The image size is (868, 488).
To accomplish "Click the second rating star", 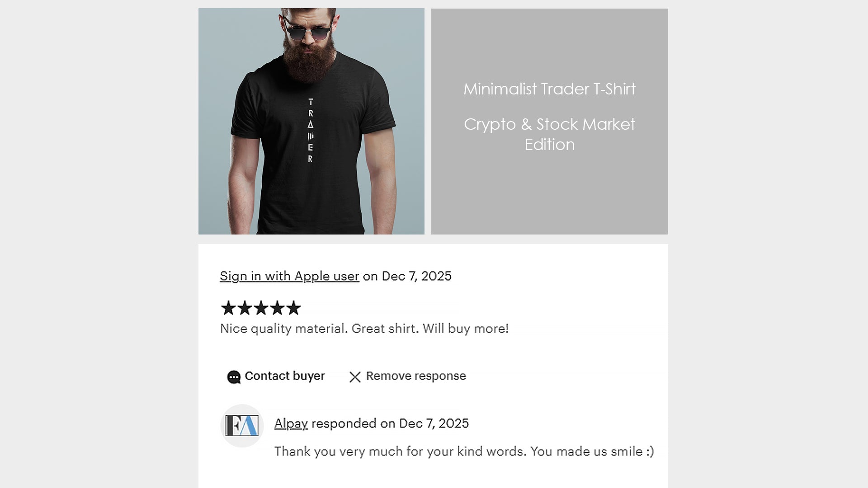I will pos(245,308).
